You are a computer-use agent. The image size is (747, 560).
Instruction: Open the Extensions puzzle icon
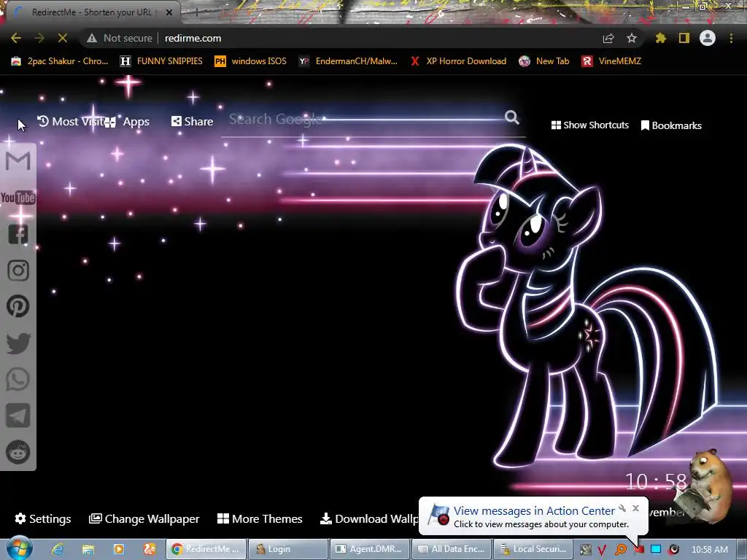(x=661, y=38)
